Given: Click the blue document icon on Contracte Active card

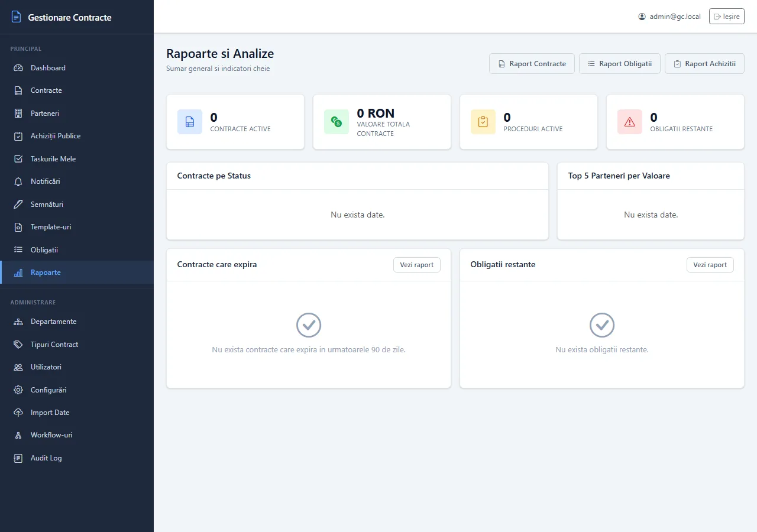Looking at the screenshot, I should point(190,122).
